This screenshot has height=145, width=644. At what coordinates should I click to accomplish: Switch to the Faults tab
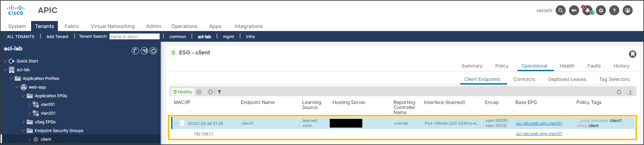(x=594, y=66)
